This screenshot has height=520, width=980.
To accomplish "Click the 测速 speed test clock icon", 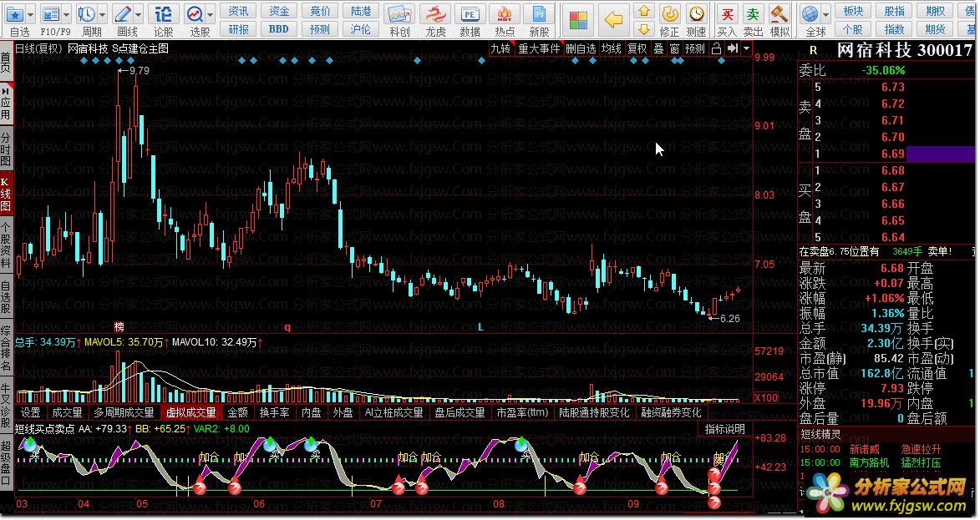I will [x=696, y=13].
